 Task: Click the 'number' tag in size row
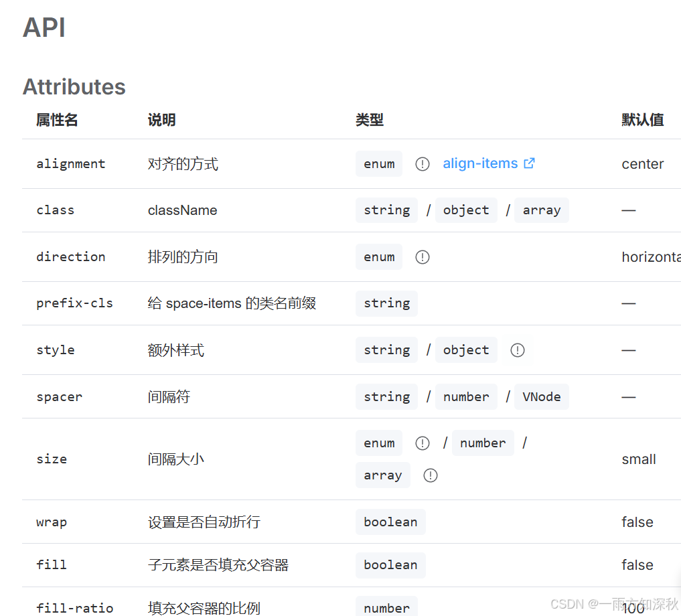point(483,443)
